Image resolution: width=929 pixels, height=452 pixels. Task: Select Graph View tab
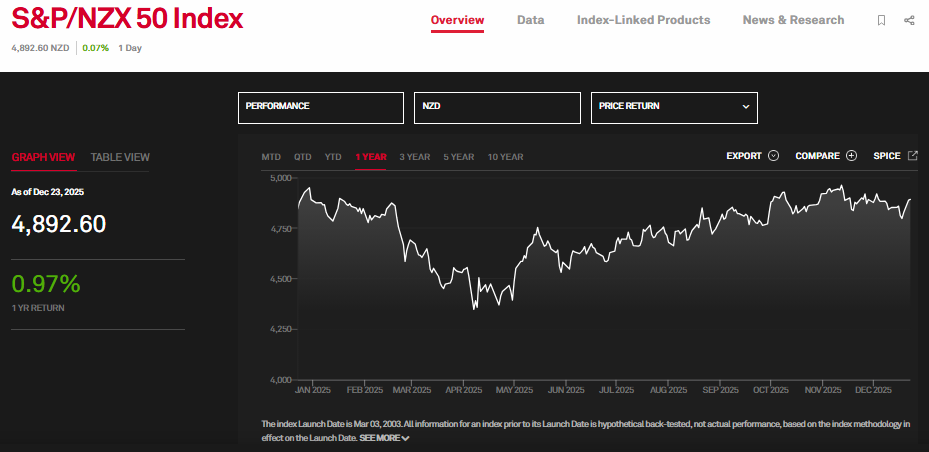(43, 158)
